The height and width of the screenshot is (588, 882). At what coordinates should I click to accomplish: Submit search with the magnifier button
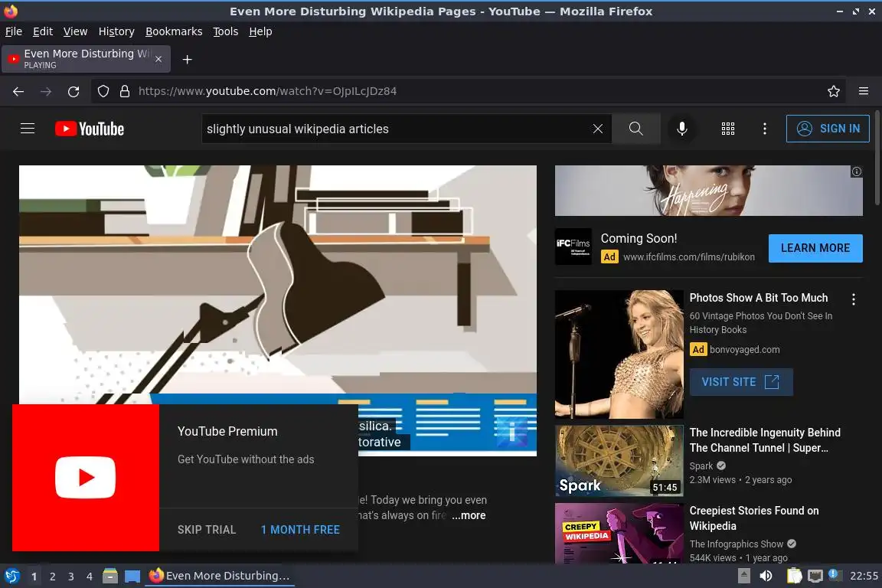tap(635, 129)
